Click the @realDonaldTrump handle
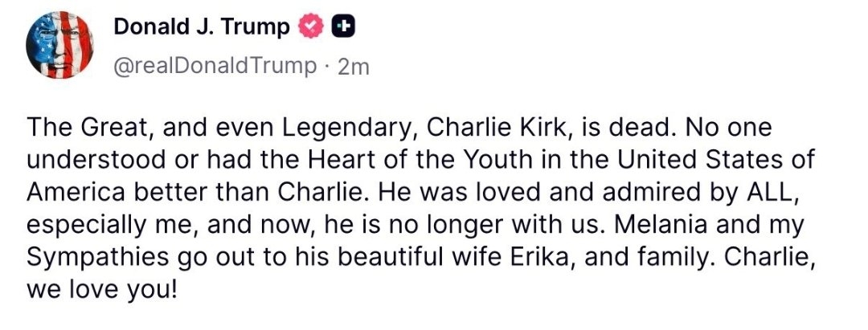Viewport: 868px width, 330px height. pos(215,66)
